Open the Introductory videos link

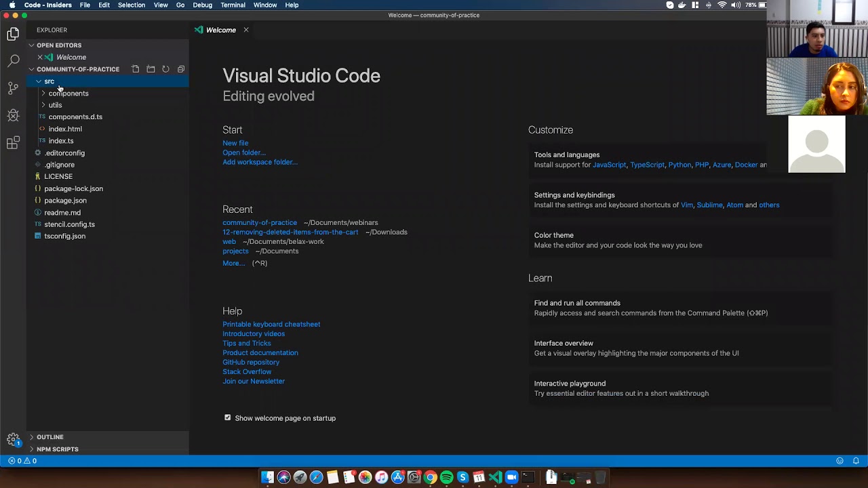point(254,333)
